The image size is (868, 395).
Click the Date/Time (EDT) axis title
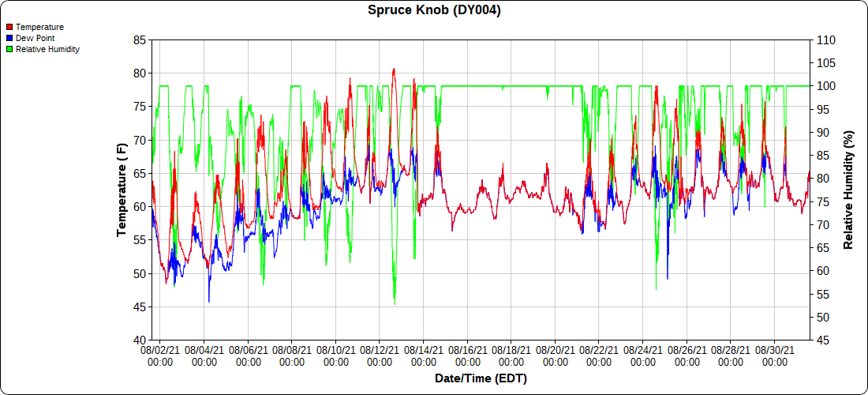coord(481,378)
